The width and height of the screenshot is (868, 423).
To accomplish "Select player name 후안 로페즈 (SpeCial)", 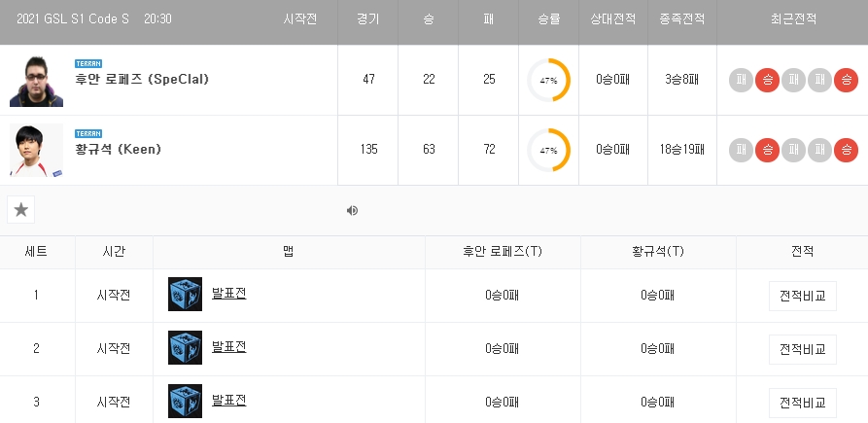I will (142, 79).
